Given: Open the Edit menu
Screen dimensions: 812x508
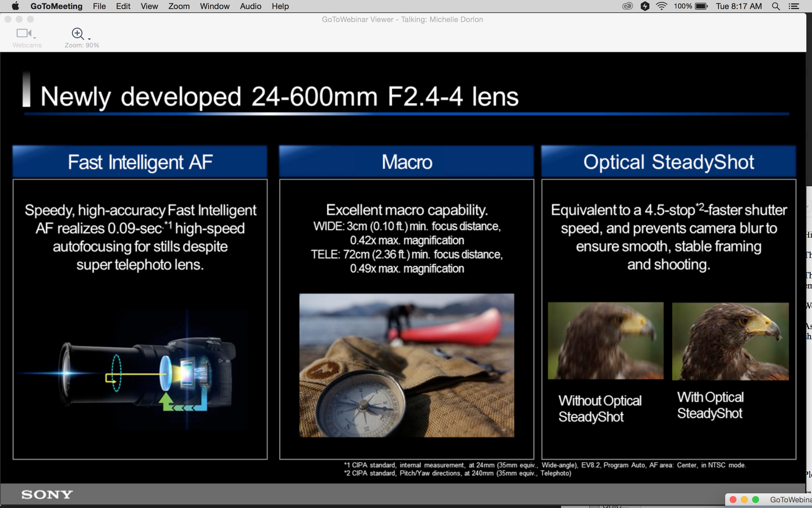Looking at the screenshot, I should tap(123, 6).
